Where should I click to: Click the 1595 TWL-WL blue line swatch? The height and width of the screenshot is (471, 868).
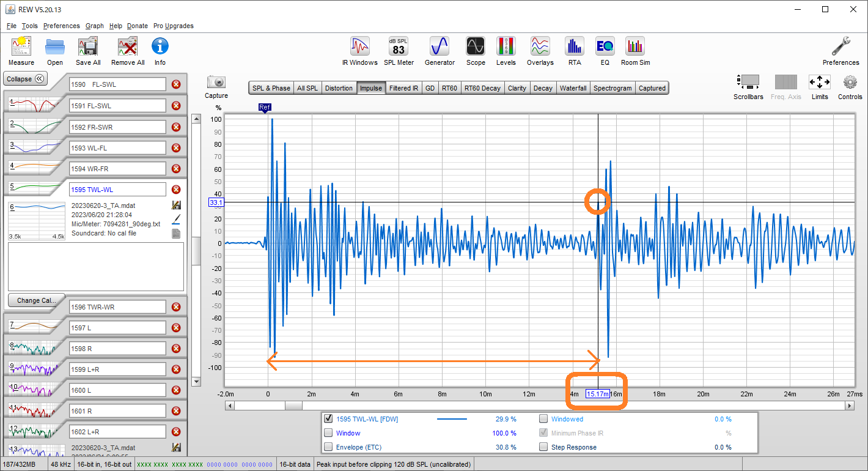[452, 419]
